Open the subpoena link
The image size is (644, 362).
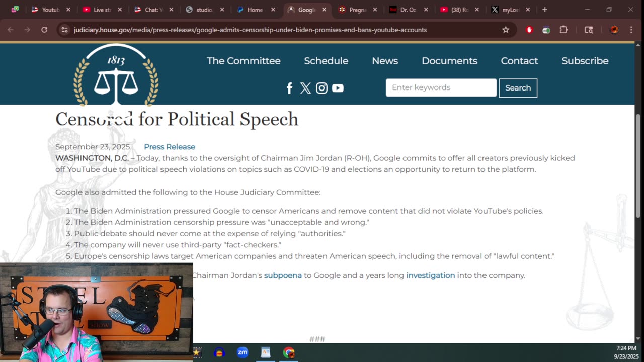click(x=283, y=275)
